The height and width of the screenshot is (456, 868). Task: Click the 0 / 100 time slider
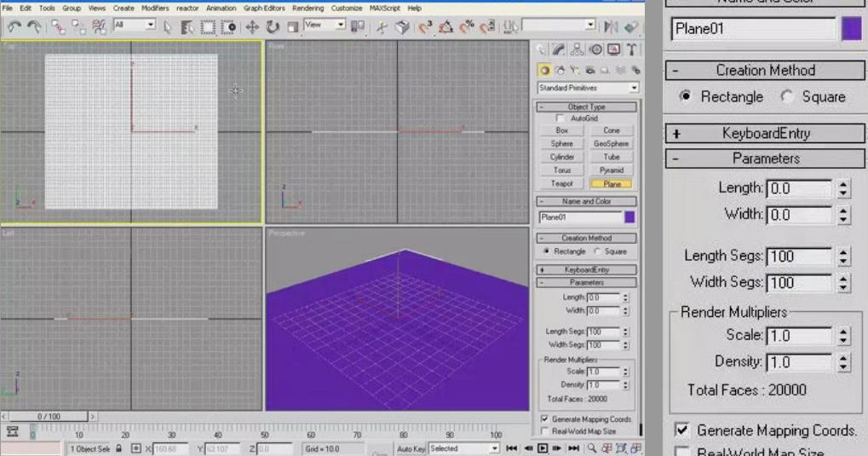[x=49, y=416]
